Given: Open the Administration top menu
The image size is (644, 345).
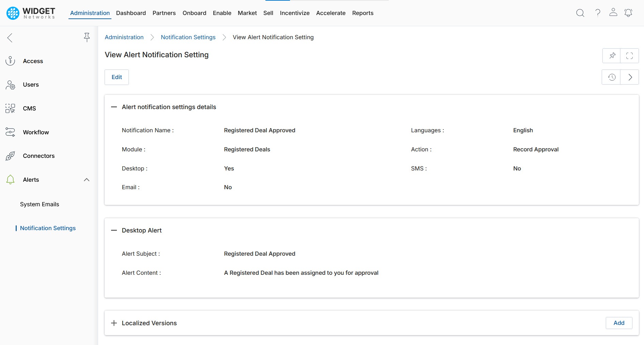Looking at the screenshot, I should pyautogui.click(x=90, y=13).
